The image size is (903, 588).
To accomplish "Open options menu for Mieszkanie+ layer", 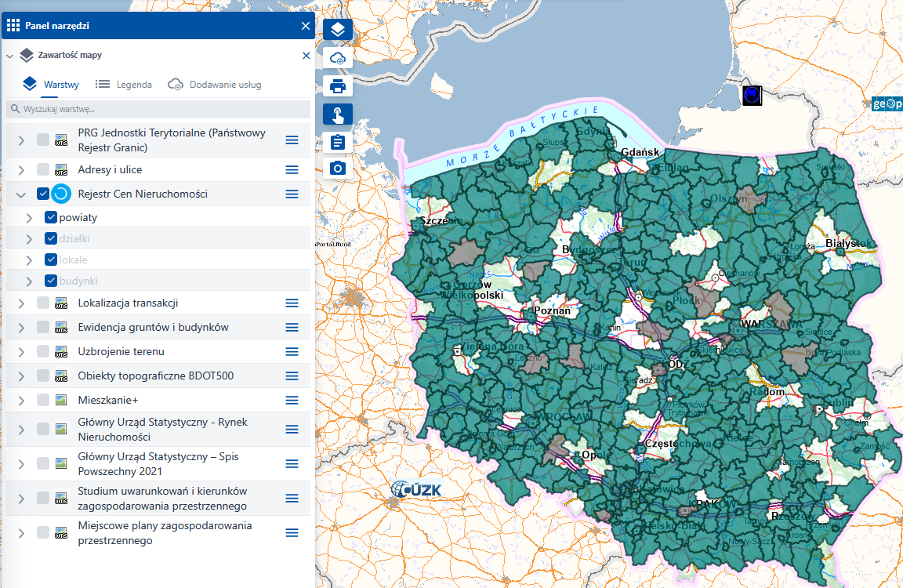I will tap(292, 401).
